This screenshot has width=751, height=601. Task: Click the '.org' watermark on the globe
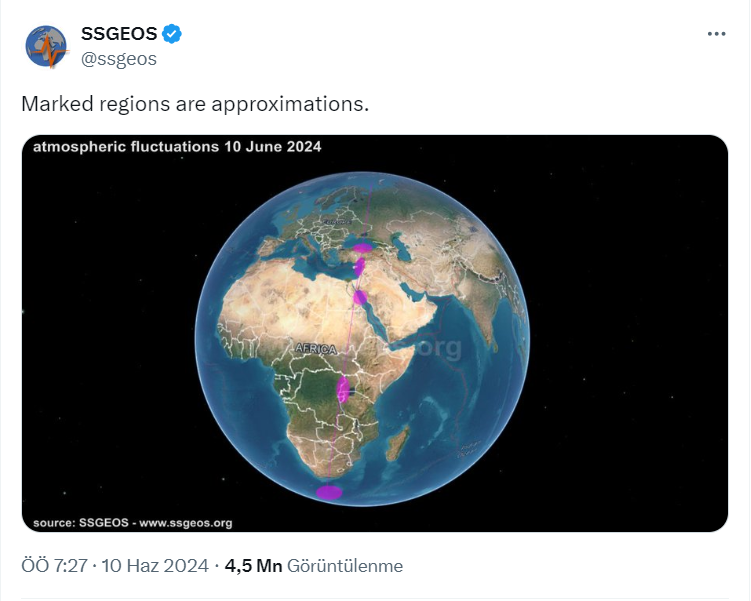tap(440, 348)
